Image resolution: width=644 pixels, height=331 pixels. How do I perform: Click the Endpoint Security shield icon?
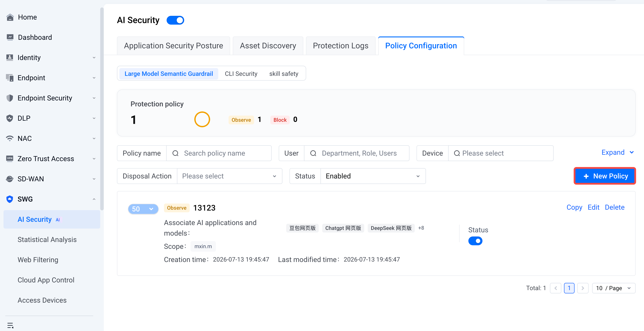click(10, 98)
